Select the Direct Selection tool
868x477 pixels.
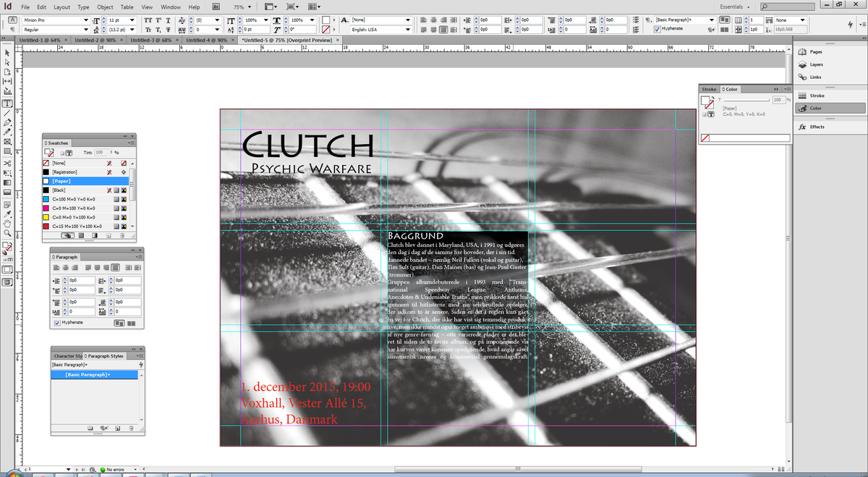point(7,62)
